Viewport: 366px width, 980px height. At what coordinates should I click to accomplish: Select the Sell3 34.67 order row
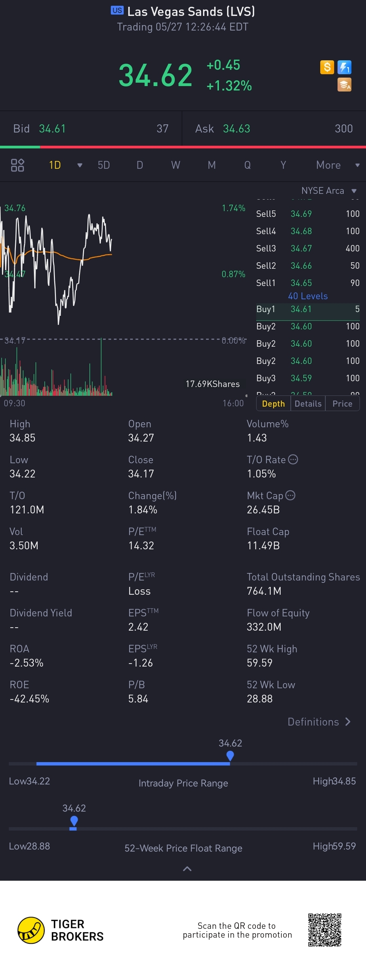click(x=308, y=248)
